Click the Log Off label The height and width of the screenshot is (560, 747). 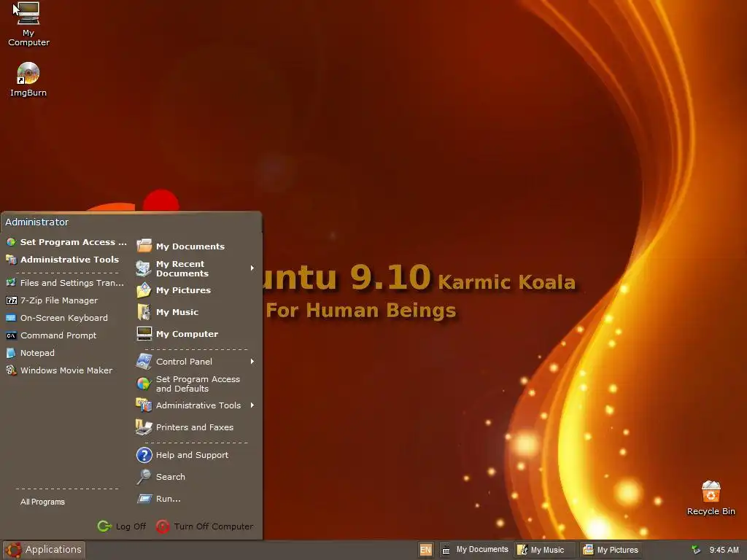[131, 526]
